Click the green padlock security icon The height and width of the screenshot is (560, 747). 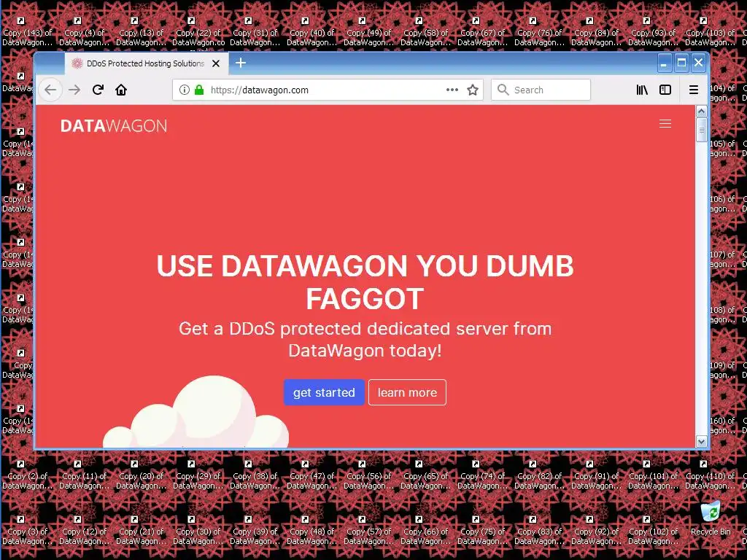click(199, 90)
